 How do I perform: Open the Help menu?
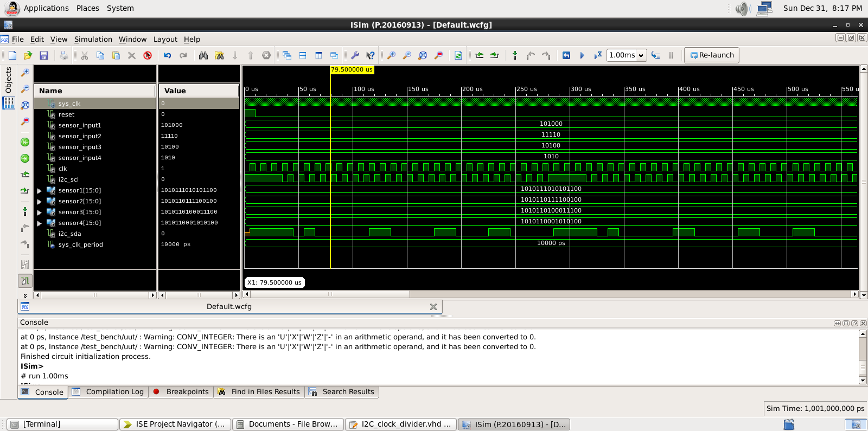point(192,40)
